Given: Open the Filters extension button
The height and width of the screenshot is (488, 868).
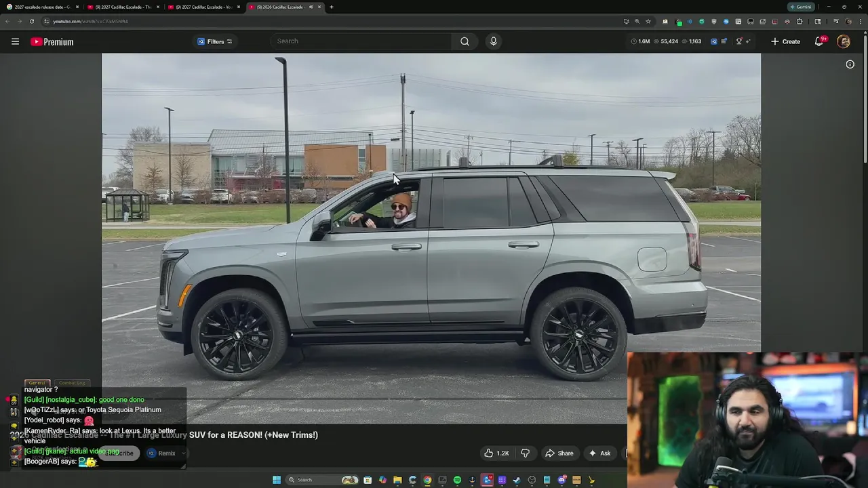Looking at the screenshot, I should [214, 41].
